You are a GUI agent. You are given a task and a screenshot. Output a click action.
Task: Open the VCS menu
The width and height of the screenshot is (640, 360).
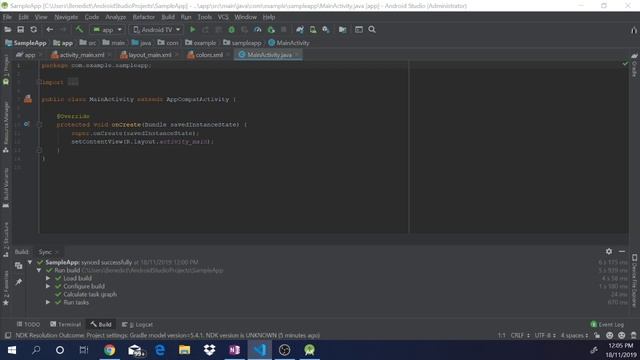pyautogui.click(x=223, y=17)
